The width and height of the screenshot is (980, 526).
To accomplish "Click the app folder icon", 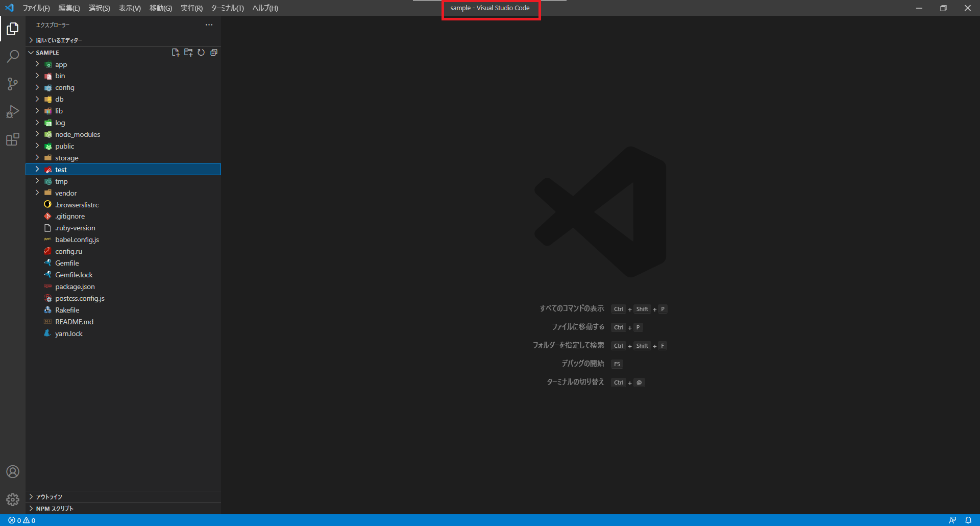I will 48,65.
